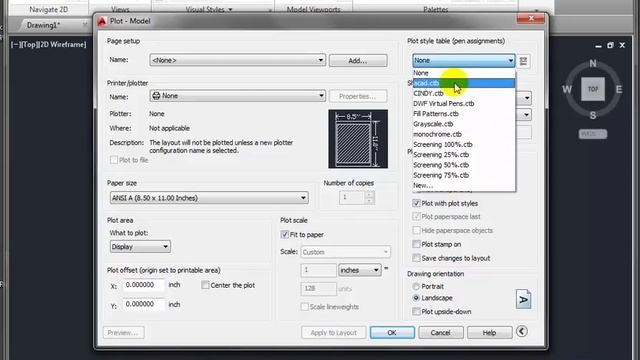Collapse the plot style table dropdown
Screen dimensions: 640x360
(x=511, y=60)
